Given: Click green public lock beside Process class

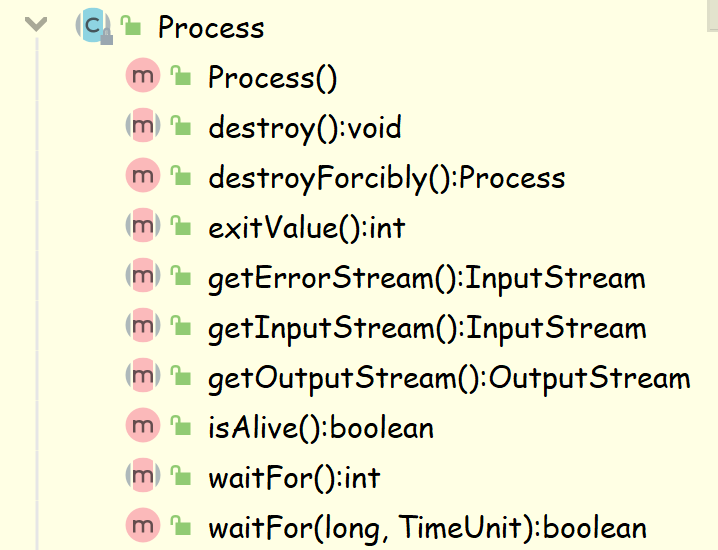Looking at the screenshot, I should coord(131,25).
